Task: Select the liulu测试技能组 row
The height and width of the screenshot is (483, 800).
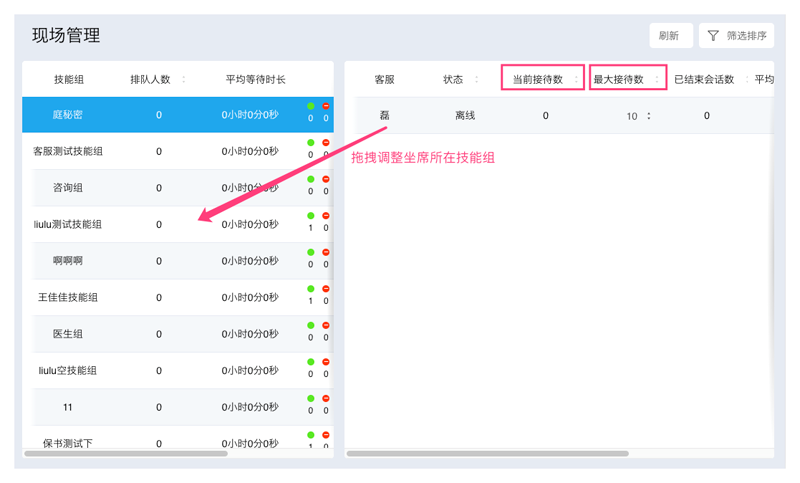Action: [68, 224]
